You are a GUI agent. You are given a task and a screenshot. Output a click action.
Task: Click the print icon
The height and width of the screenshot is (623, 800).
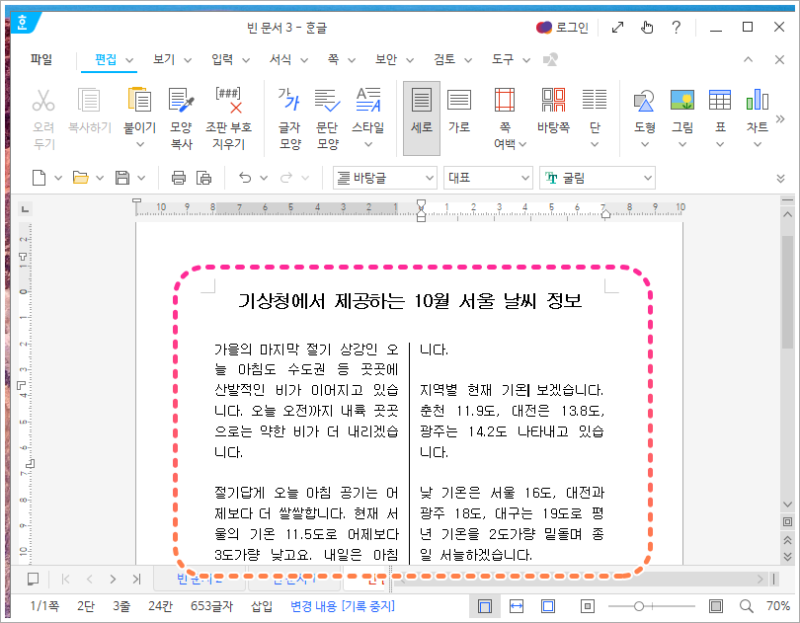click(x=179, y=178)
